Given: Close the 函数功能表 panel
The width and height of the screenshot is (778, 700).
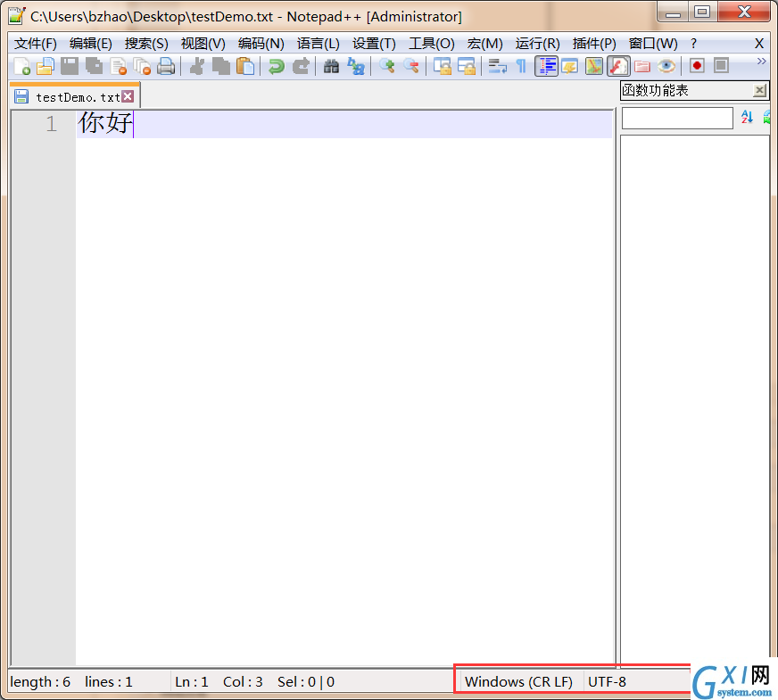Looking at the screenshot, I should click(759, 90).
